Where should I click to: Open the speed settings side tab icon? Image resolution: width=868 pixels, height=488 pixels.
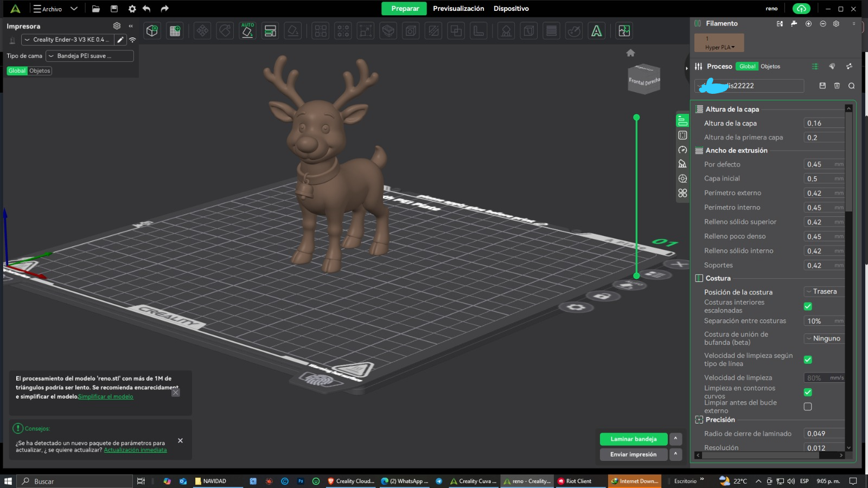(x=682, y=150)
